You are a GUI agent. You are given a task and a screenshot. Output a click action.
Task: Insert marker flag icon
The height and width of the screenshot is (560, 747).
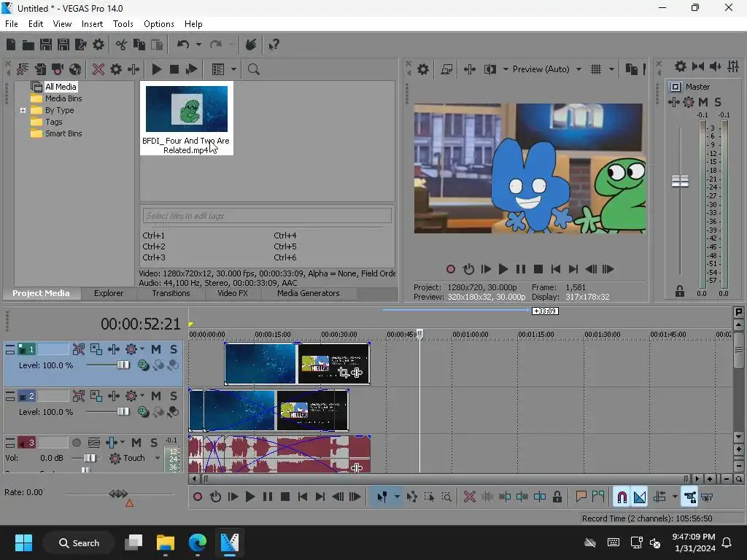(581, 497)
